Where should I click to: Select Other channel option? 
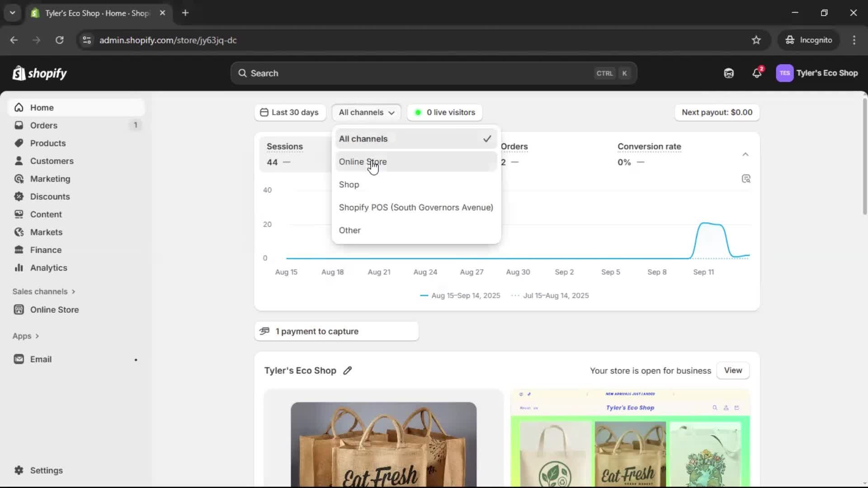pos(416,230)
